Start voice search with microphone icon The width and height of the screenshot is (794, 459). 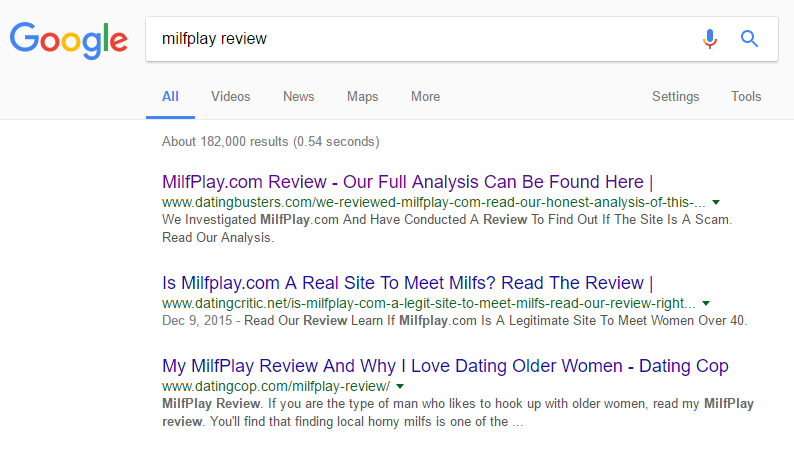click(710, 39)
